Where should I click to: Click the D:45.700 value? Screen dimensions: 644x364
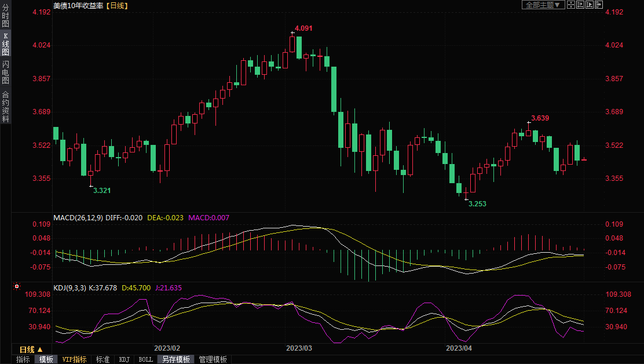[x=136, y=288]
